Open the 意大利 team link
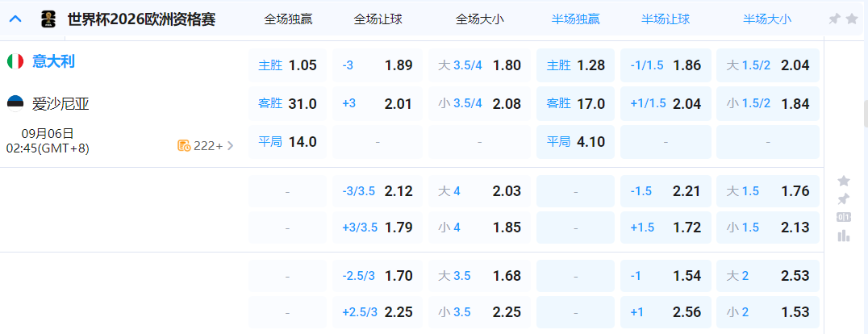 (x=53, y=61)
